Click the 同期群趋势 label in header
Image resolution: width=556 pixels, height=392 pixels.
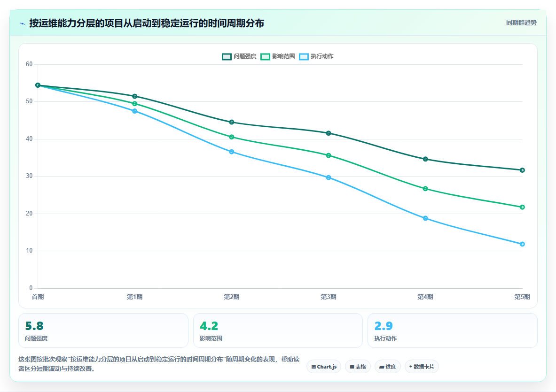pyautogui.click(x=521, y=23)
